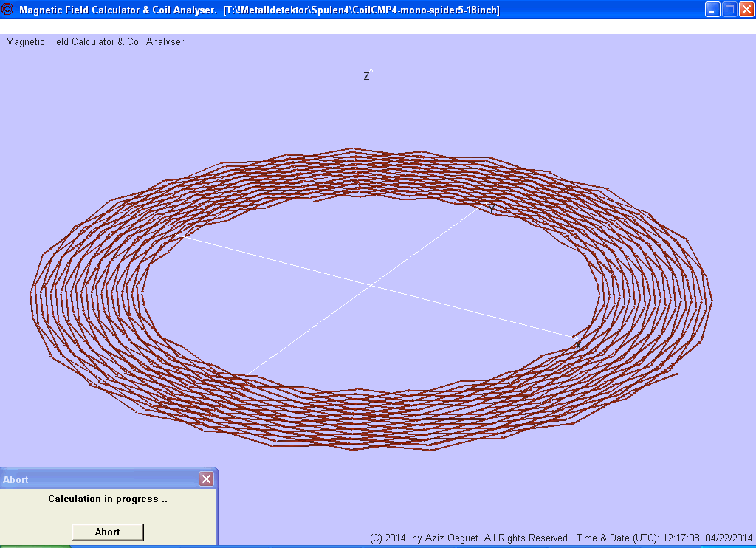Click the bottom end of the Z axis line
Image resolution: width=756 pixels, height=548 pixels.
[x=371, y=489]
